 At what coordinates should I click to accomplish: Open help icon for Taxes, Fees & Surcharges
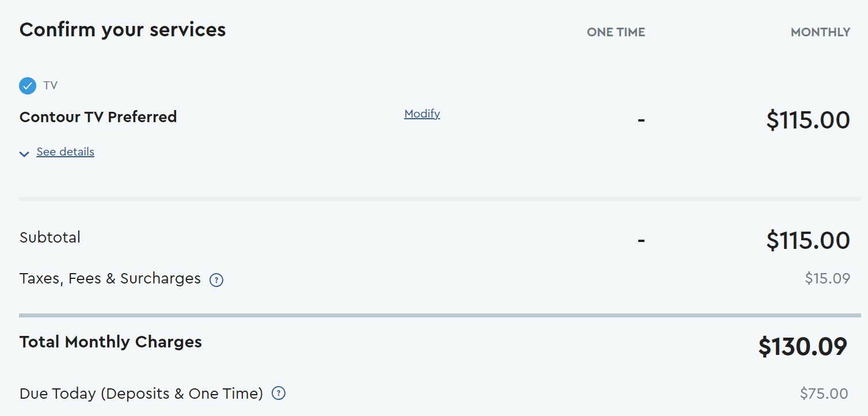tap(216, 281)
